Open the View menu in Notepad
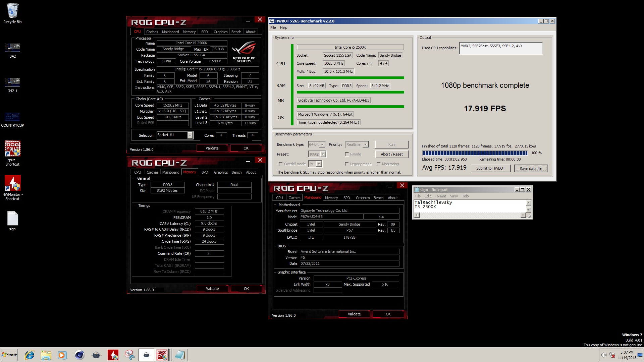The height and width of the screenshot is (362, 644). [454, 196]
